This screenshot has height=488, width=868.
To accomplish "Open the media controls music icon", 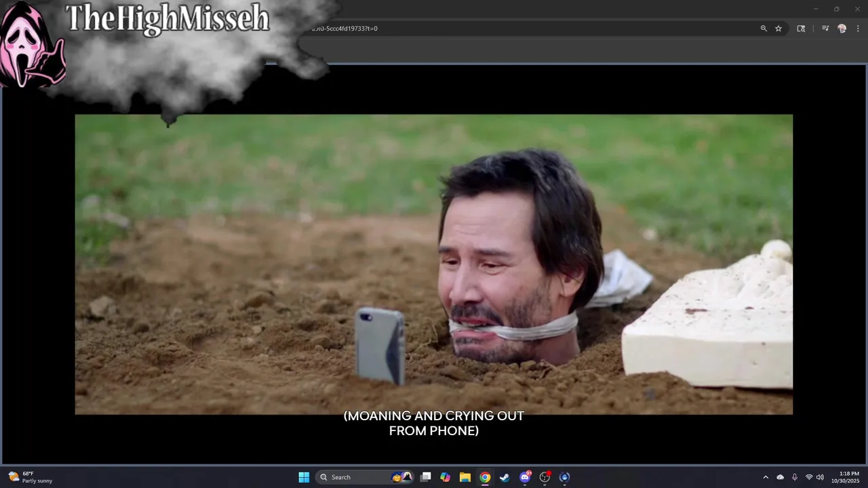I will (x=825, y=28).
